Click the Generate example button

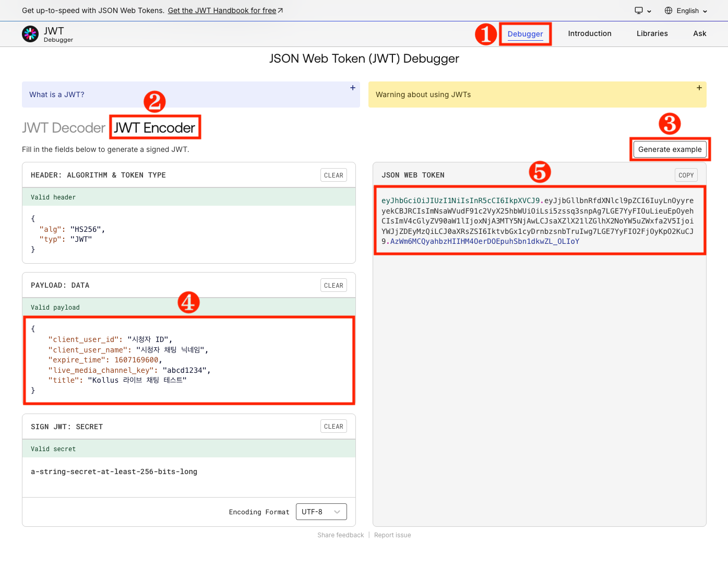[x=670, y=149]
